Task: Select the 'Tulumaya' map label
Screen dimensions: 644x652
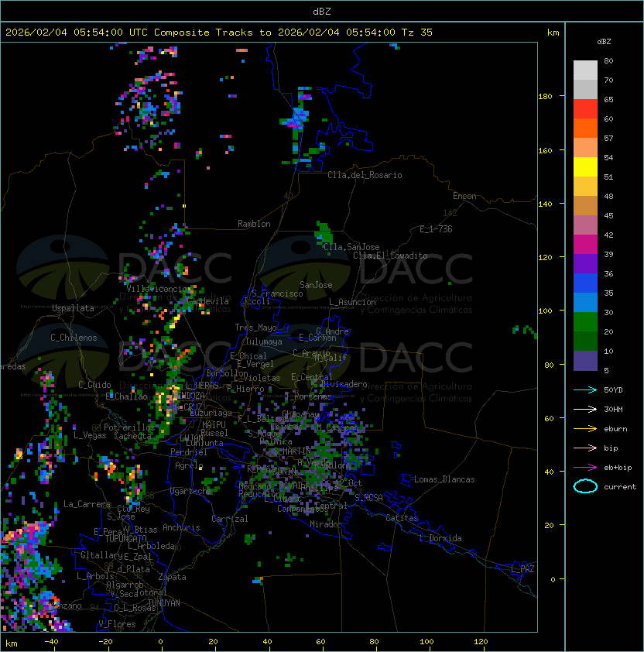Action: (264, 341)
